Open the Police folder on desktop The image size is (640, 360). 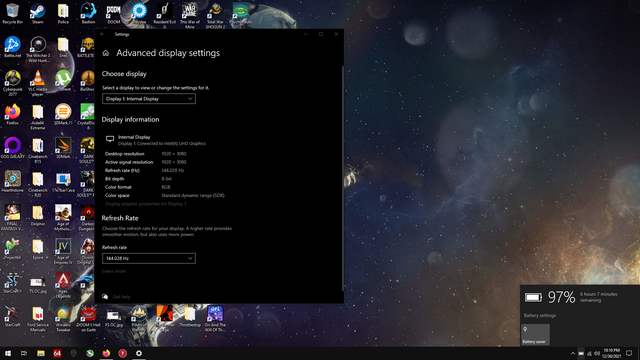[63, 13]
